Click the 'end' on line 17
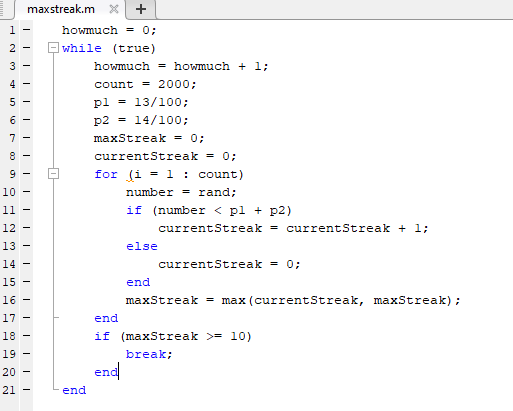 click(106, 318)
